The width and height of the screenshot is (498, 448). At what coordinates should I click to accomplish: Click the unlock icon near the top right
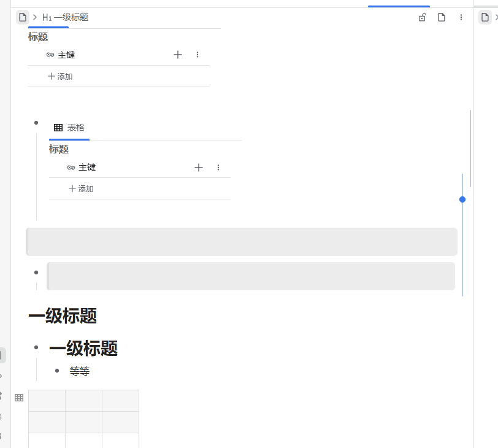[422, 17]
